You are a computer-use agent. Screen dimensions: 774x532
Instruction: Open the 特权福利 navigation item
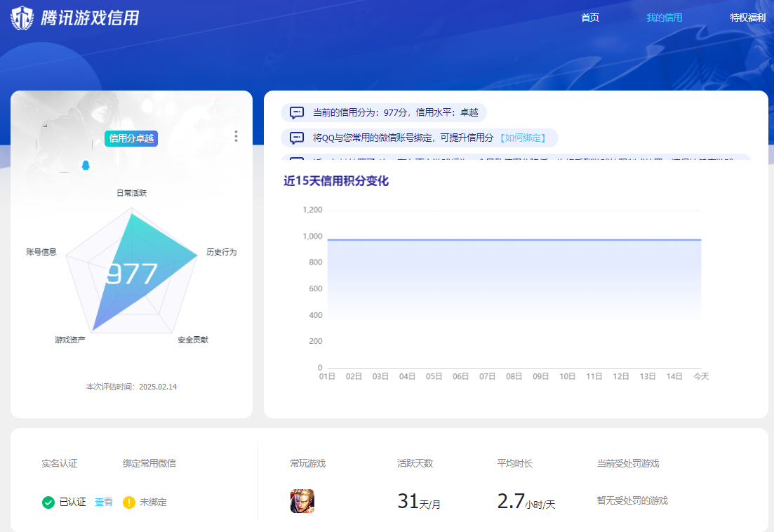tap(748, 18)
